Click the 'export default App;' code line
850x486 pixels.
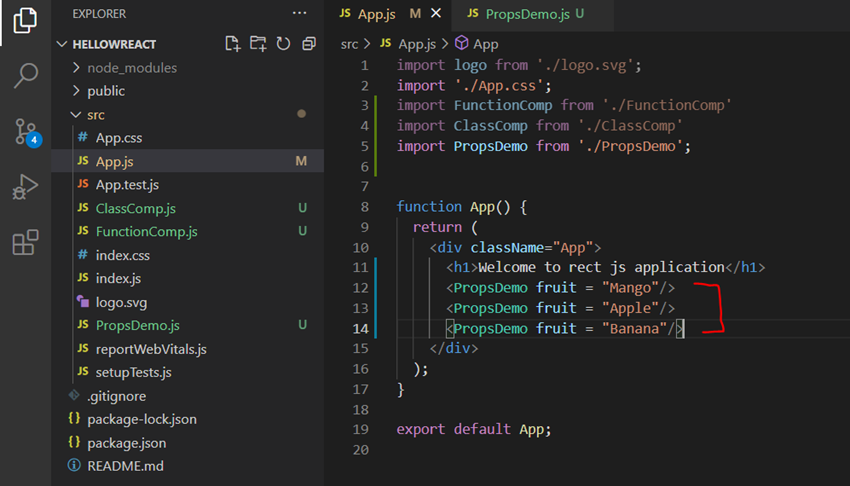click(474, 429)
